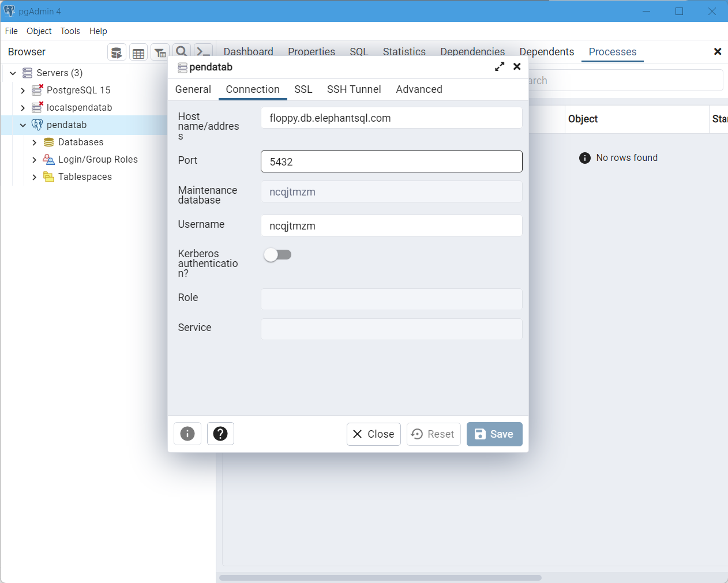
Task: Open the Tools menu
Action: (70, 31)
